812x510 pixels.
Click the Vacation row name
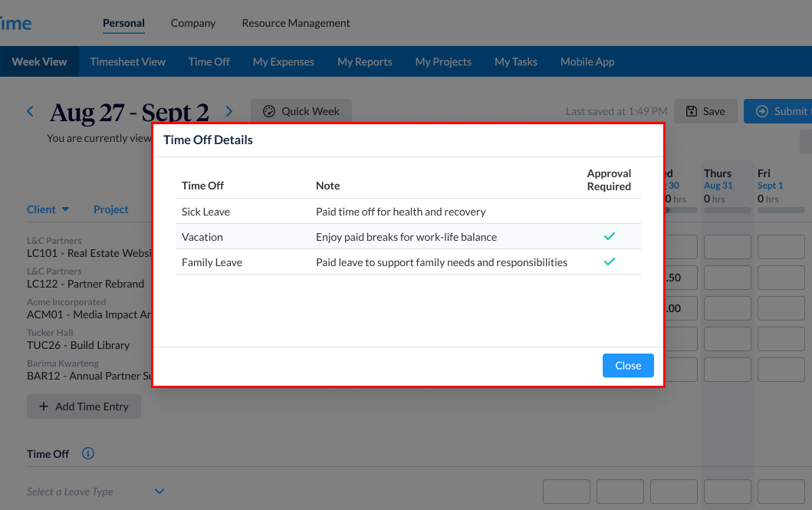tap(202, 237)
